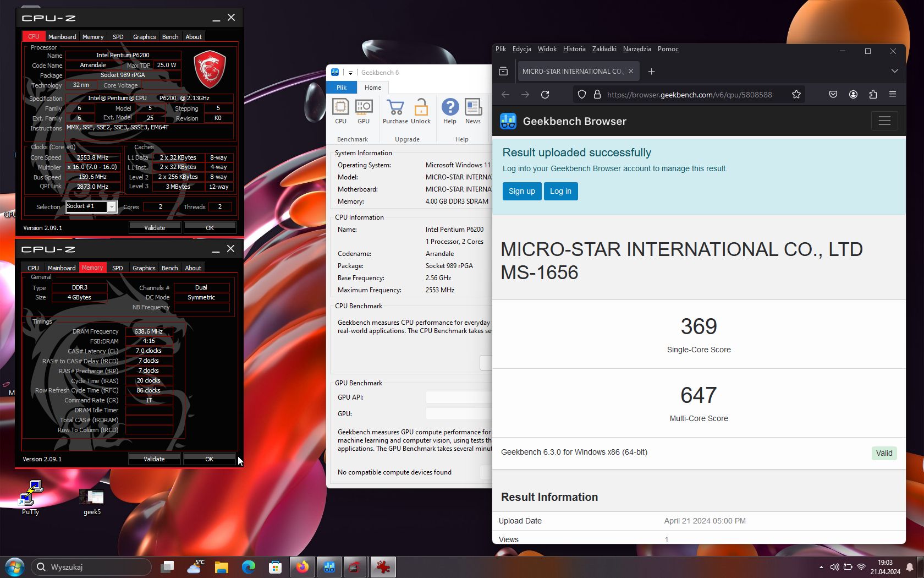Switch to SPD tab in bottom CPU-Z window
Screen dimensions: 924x578
coord(118,268)
